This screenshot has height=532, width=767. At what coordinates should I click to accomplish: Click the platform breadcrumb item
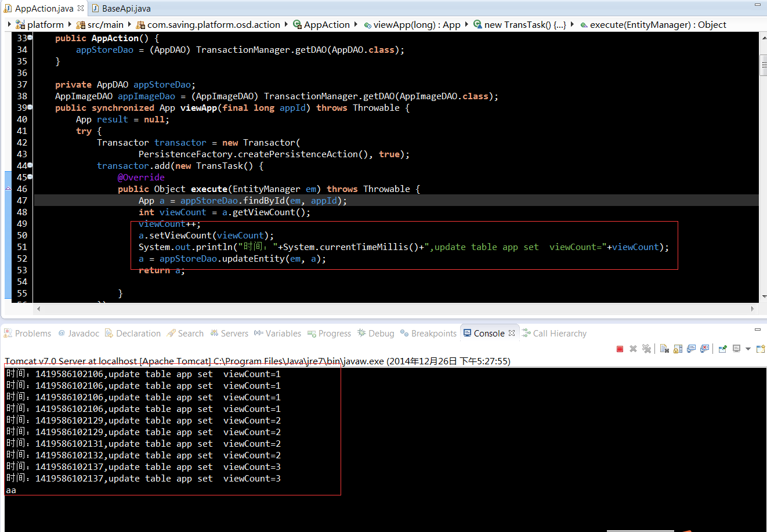pos(39,24)
